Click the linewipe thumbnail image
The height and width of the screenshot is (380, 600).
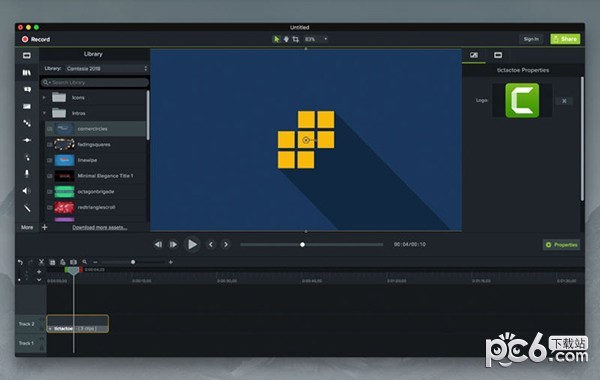64,160
